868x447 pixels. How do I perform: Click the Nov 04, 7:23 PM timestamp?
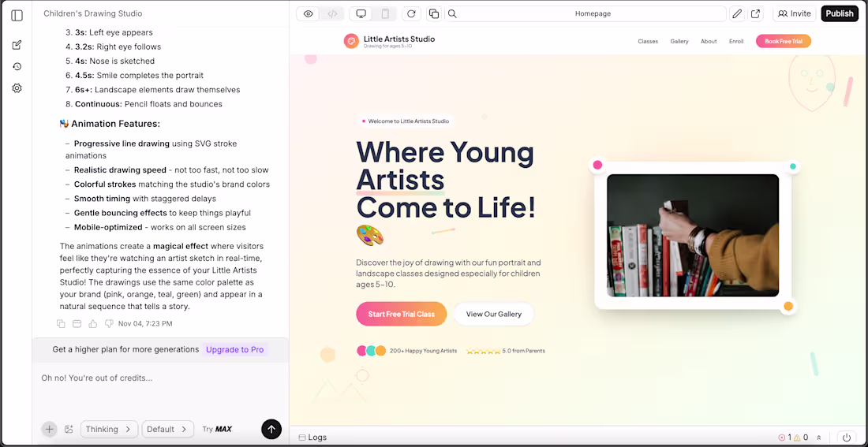click(145, 323)
